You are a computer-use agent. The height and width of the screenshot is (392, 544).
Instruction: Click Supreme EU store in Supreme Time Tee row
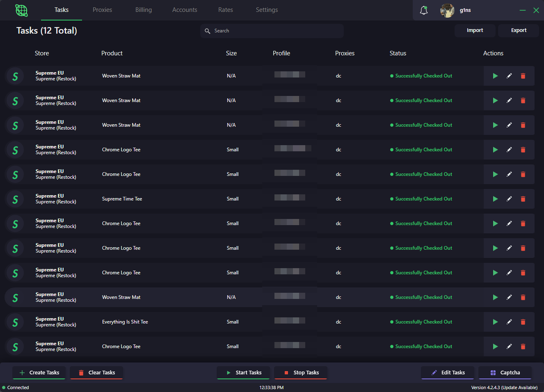point(49,196)
